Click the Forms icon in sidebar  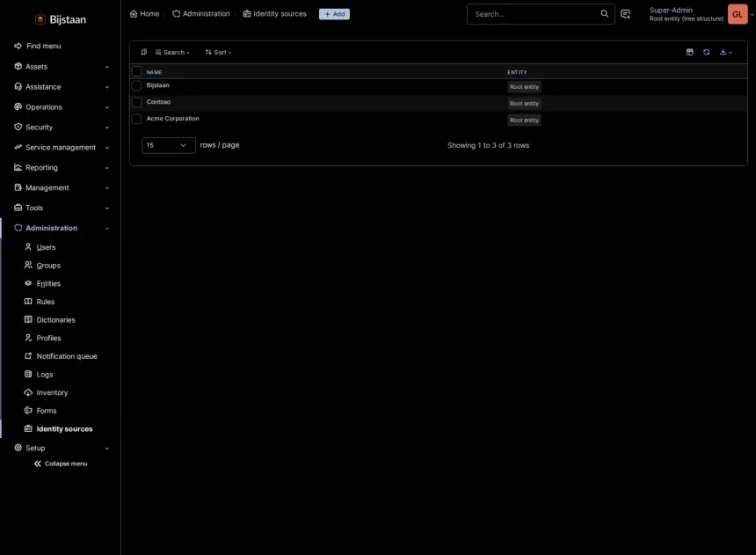[28, 410]
